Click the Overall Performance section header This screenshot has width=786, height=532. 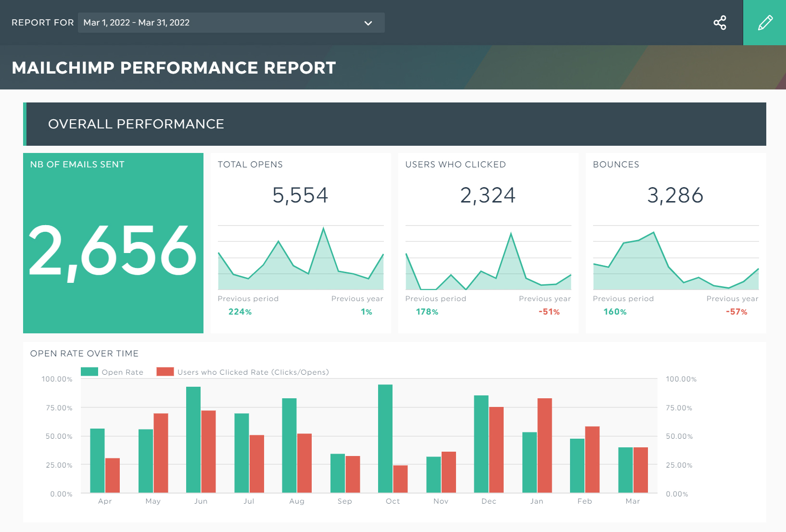[x=394, y=124]
